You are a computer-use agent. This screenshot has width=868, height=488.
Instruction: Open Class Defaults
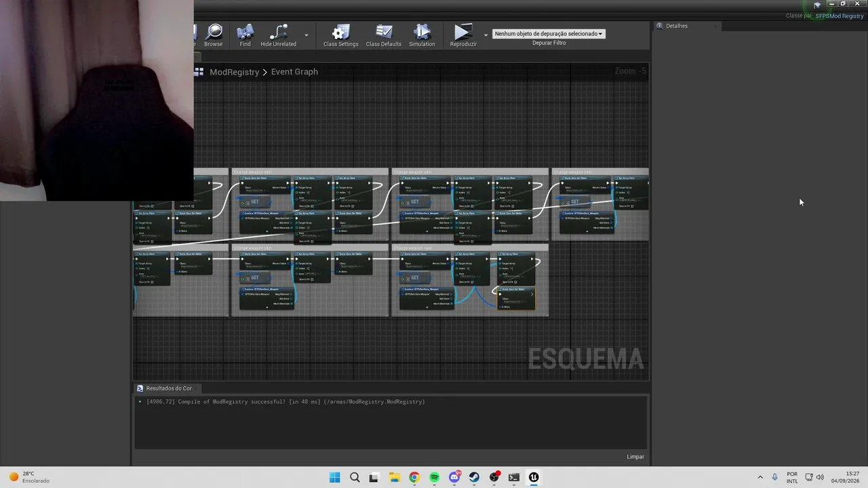click(384, 35)
